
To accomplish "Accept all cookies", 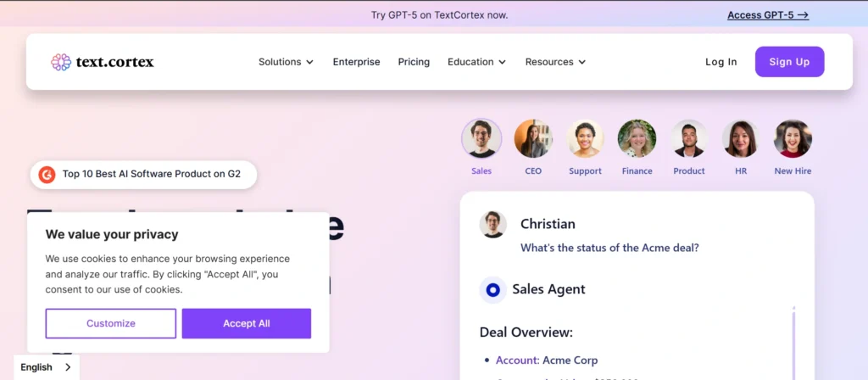I will click(x=247, y=323).
